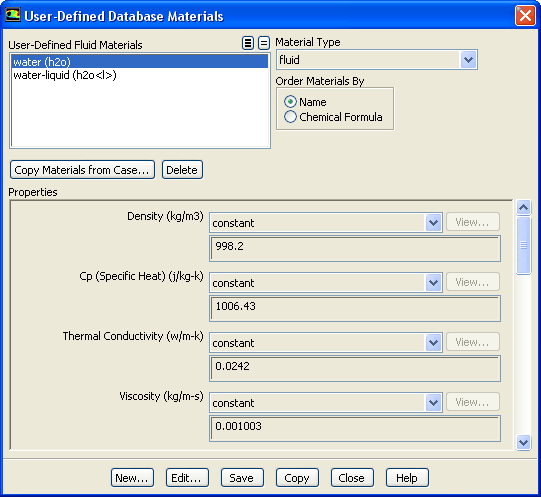Click the properties scrollbar up arrow
Screen dimensions: 541x497
523,207
